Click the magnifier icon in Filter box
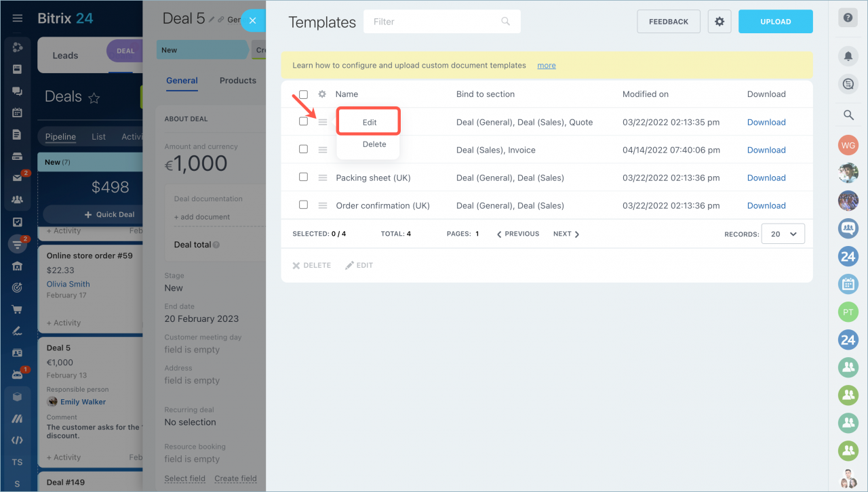 pyautogui.click(x=505, y=22)
